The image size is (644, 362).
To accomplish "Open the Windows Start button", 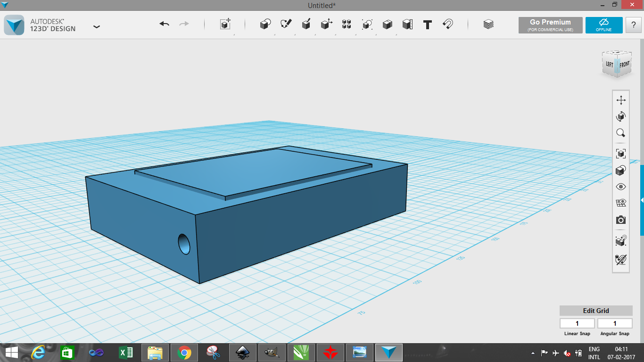I will click(x=11, y=353).
